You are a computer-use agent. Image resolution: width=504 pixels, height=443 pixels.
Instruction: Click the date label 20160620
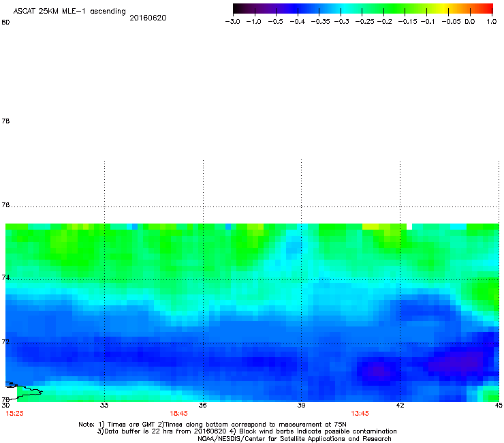pos(148,18)
